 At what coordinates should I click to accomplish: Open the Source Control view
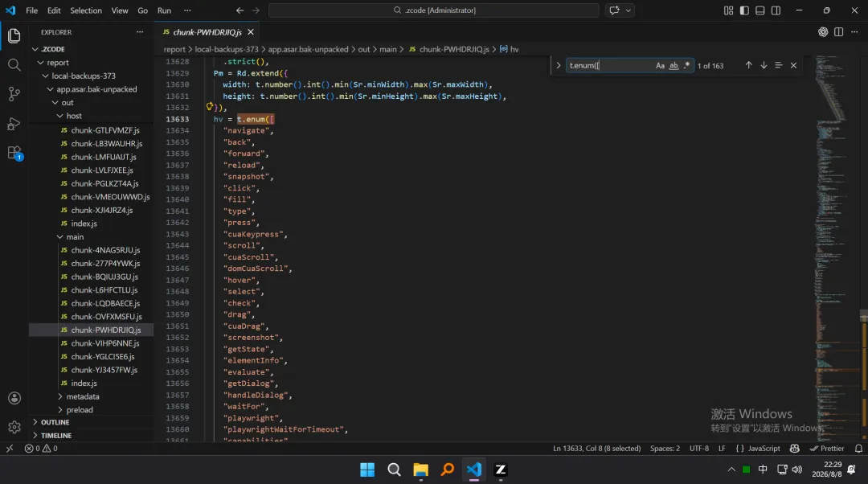14,94
